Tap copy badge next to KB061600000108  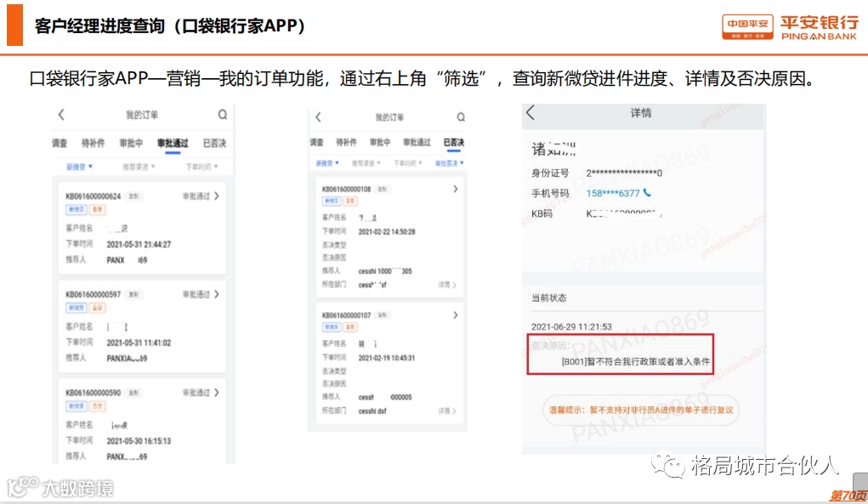pyautogui.click(x=382, y=190)
